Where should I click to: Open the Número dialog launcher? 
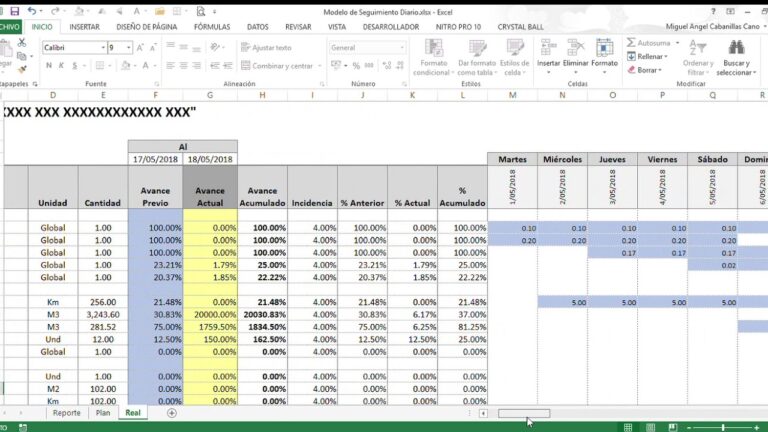coord(404,84)
